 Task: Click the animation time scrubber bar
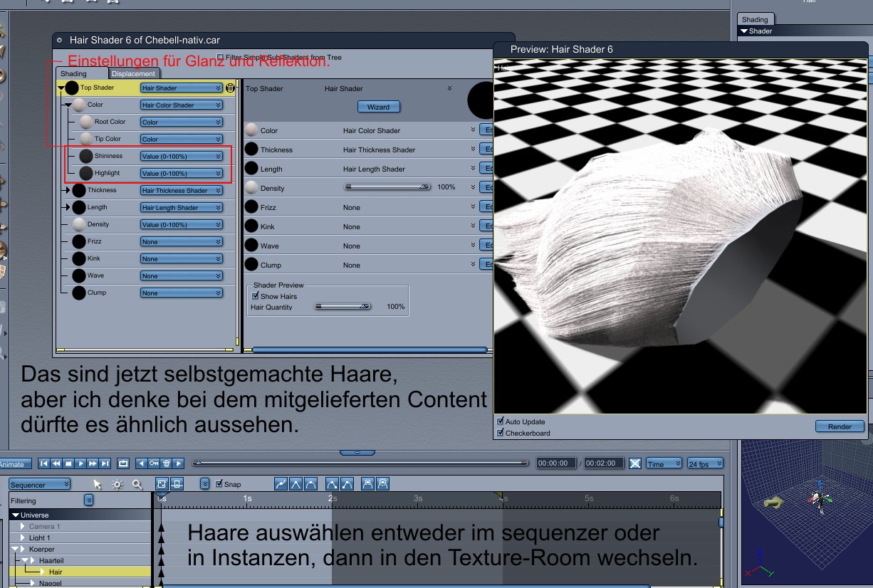[x=361, y=463]
